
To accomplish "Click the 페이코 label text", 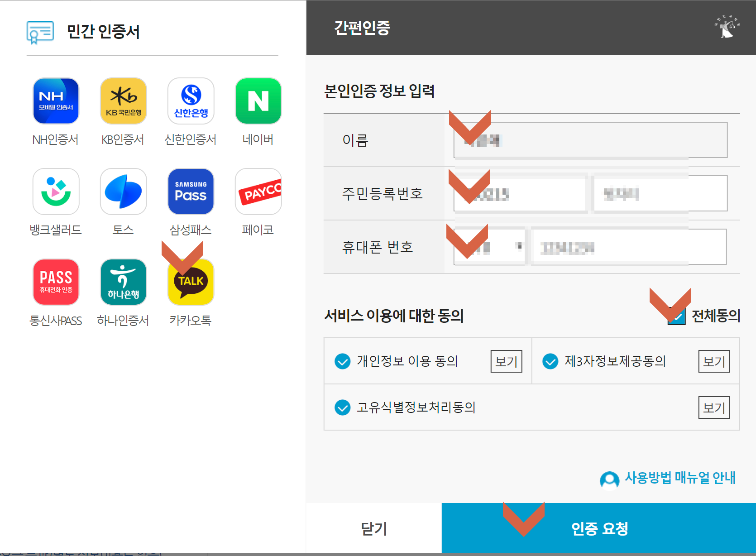I will pyautogui.click(x=258, y=230).
